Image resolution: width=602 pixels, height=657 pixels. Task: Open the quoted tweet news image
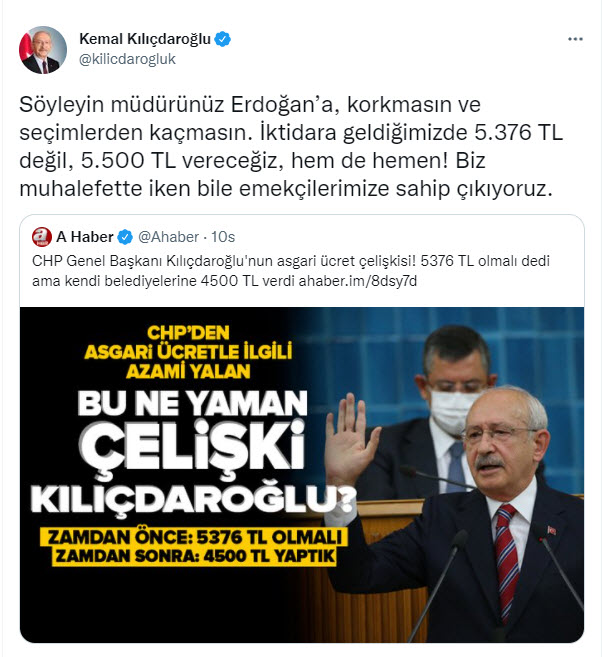click(x=302, y=475)
